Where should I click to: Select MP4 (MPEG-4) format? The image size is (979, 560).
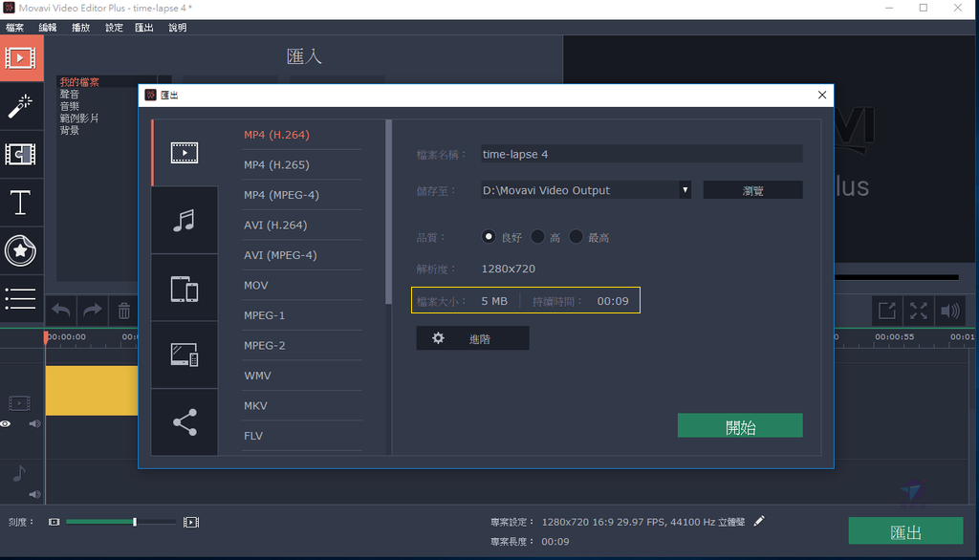pos(282,195)
